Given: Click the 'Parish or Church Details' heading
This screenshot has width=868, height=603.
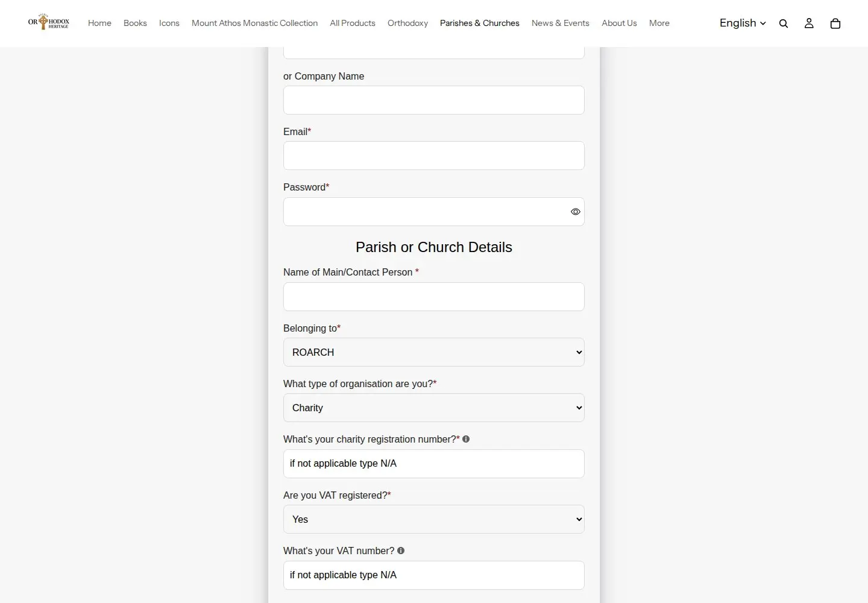Looking at the screenshot, I should [x=434, y=247].
